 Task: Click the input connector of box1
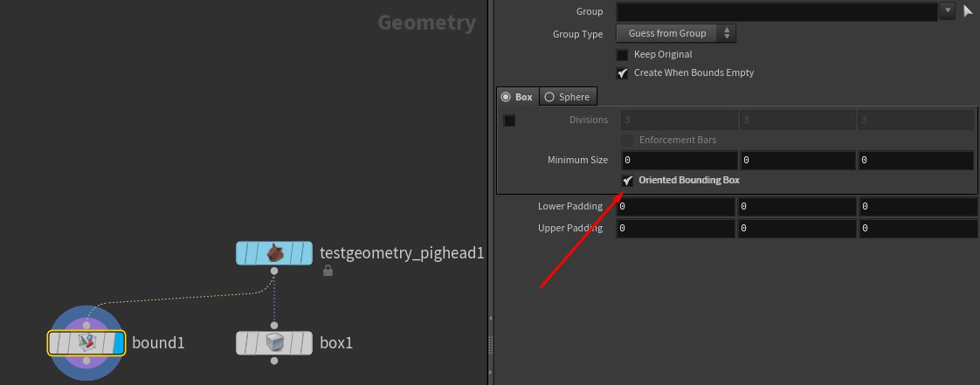pos(273,325)
